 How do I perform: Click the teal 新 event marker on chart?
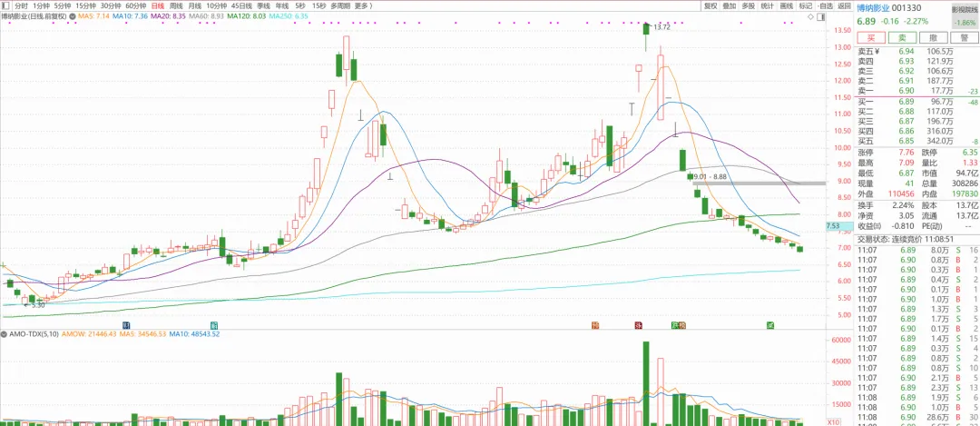pos(214,325)
